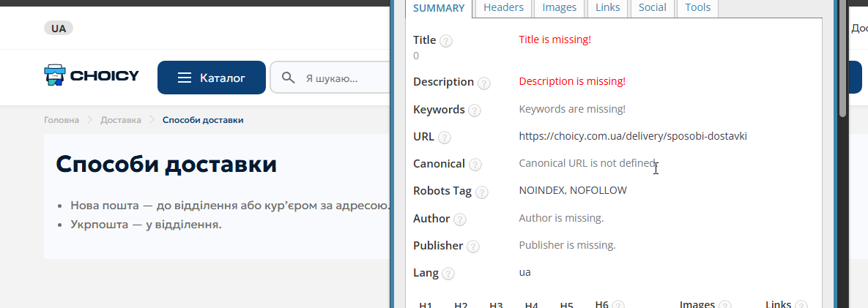Click 'Keywords are missing!' text
The height and width of the screenshot is (308, 868).
572,109
